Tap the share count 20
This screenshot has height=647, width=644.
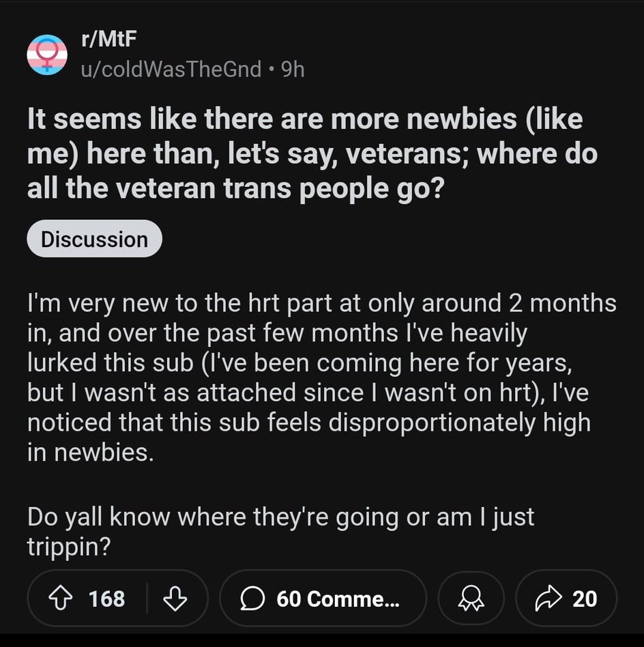[585, 598]
